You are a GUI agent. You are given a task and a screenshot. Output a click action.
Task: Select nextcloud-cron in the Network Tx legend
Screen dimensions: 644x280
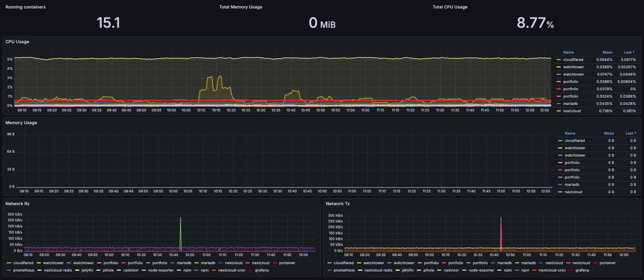pyautogui.click(x=552, y=270)
